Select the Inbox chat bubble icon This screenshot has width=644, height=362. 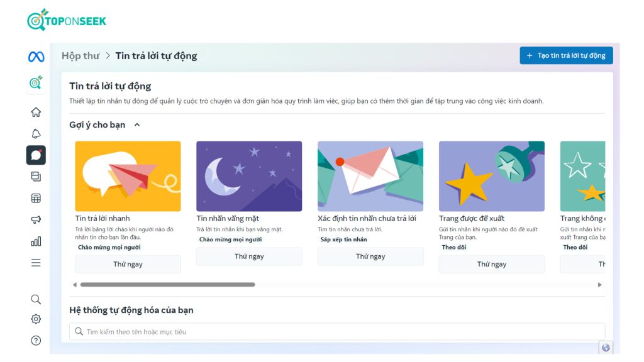click(36, 155)
